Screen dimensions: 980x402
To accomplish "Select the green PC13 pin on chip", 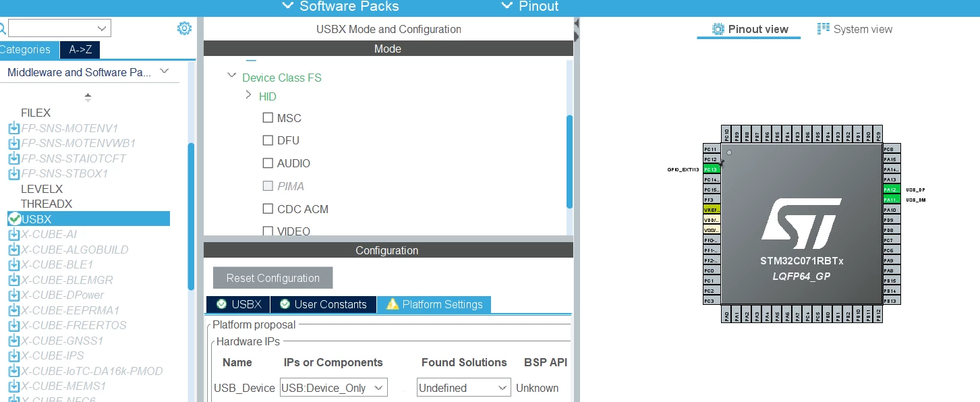I will [x=712, y=169].
